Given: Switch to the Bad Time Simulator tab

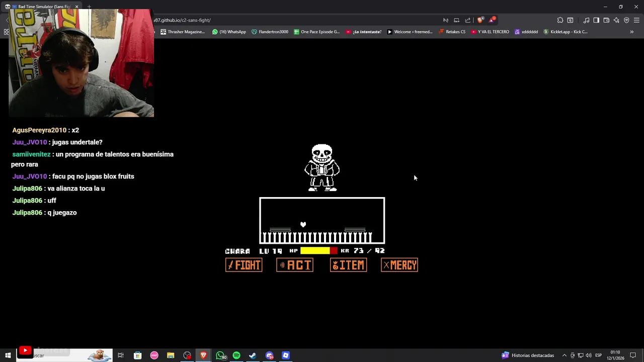Looking at the screenshot, I should click(42, 7).
